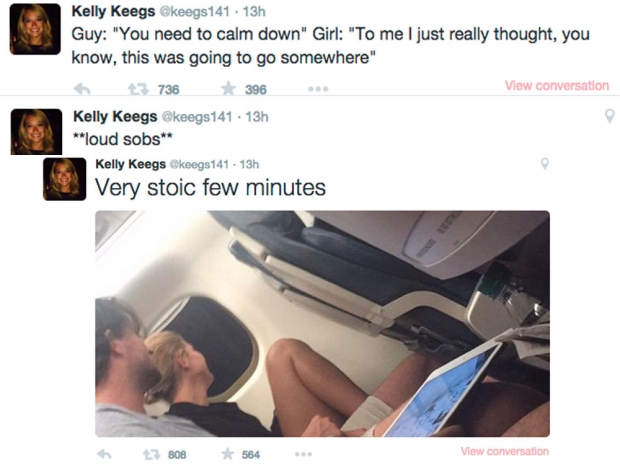Click location pin on stoic tweet
The height and width of the screenshot is (465, 620).
(x=544, y=163)
